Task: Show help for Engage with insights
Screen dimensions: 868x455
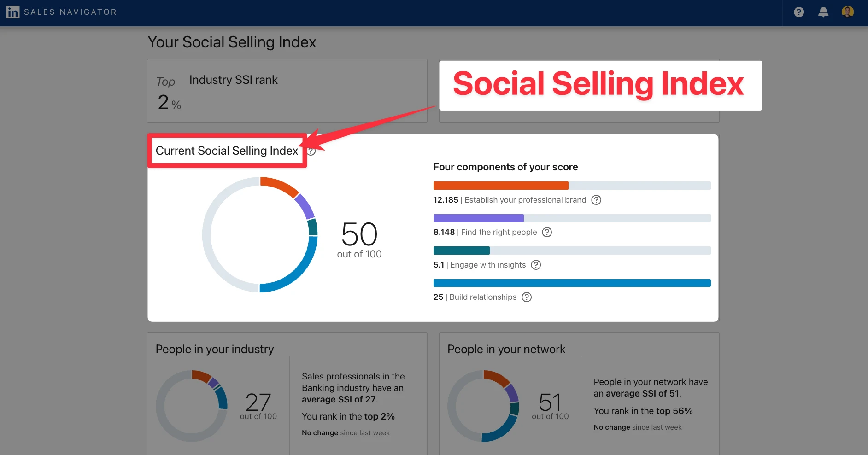Action: [x=536, y=265]
